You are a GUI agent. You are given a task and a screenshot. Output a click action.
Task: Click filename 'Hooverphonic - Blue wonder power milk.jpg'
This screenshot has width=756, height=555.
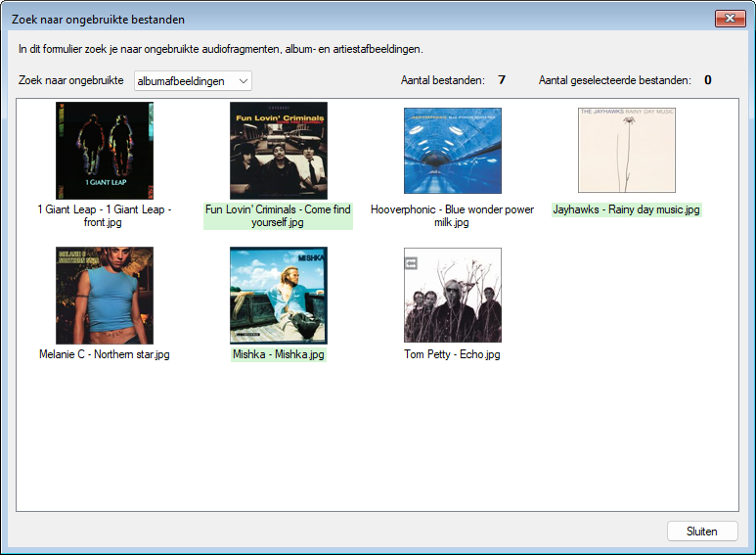pyautogui.click(x=452, y=215)
